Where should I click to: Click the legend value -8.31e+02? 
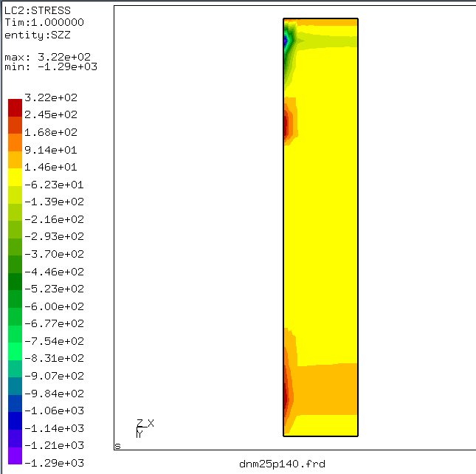click(x=54, y=357)
